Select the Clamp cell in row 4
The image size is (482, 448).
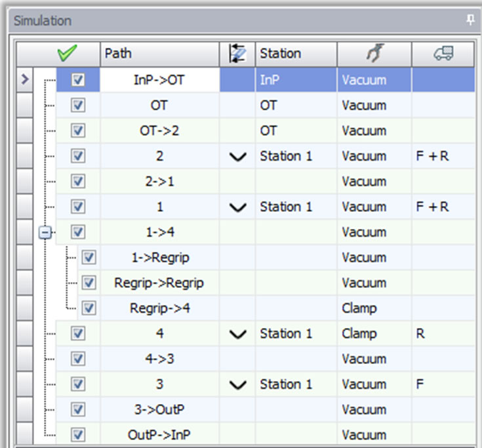[x=374, y=333]
